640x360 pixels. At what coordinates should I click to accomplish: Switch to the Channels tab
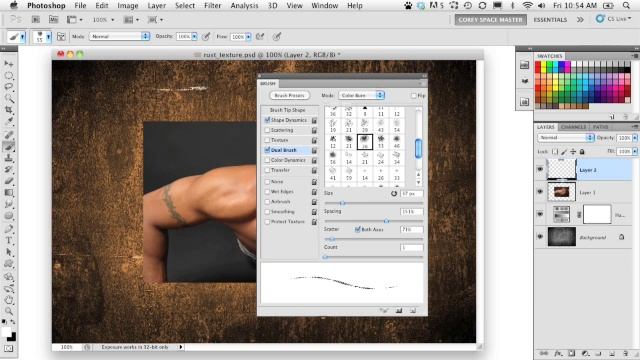pyautogui.click(x=573, y=127)
